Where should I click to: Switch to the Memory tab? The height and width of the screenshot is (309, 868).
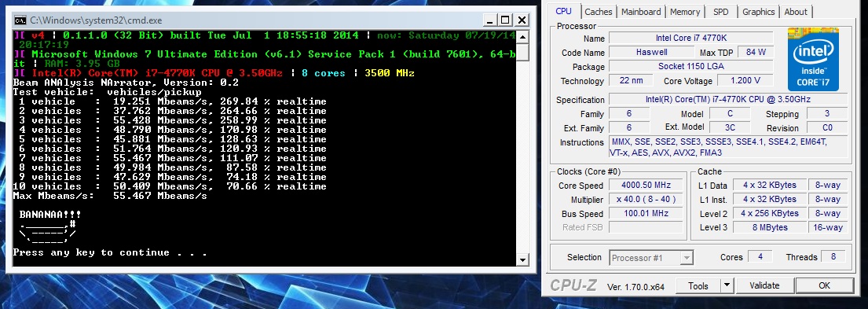point(685,12)
